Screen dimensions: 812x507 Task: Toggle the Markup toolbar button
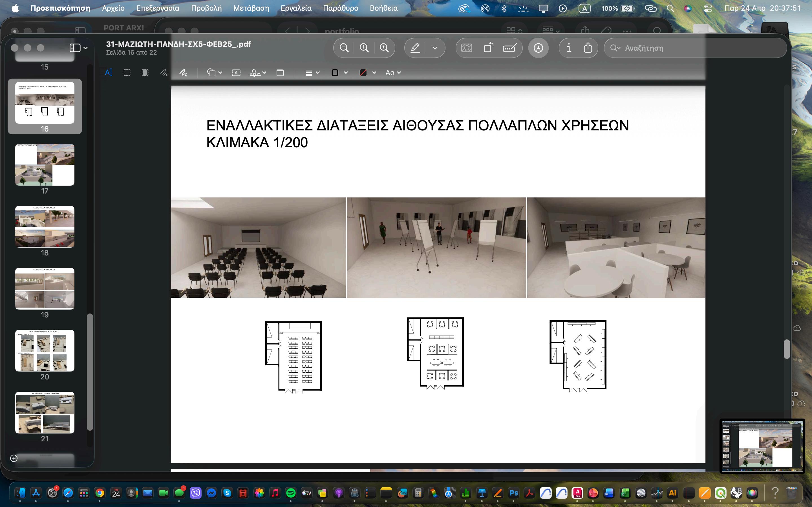[538, 48]
